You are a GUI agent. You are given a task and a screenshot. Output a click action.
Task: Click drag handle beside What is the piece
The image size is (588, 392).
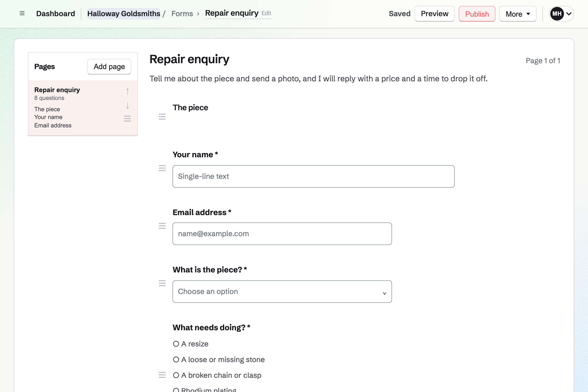pyautogui.click(x=162, y=283)
